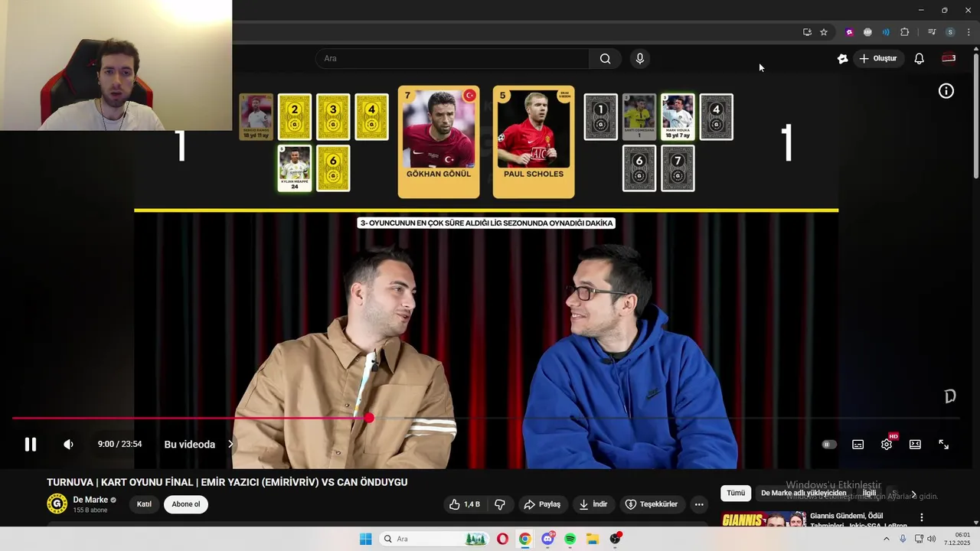
Task: Like the video showing 1,4 B
Action: [464, 504]
